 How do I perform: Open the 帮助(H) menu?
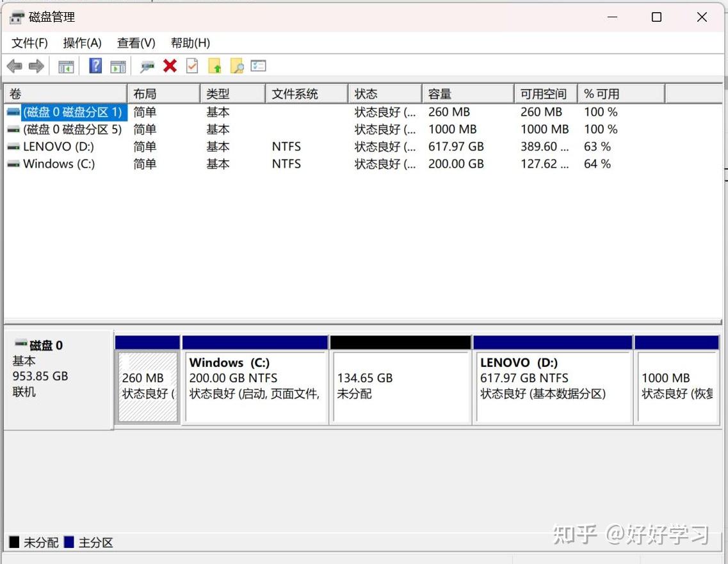190,43
